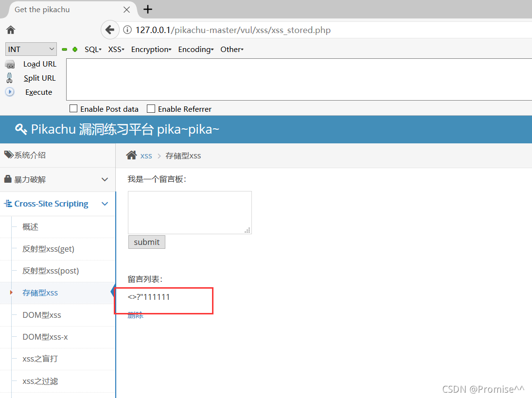Screen dimensions: 532x398
Task: Click the HackBar green minus icon
Action: tap(65, 50)
